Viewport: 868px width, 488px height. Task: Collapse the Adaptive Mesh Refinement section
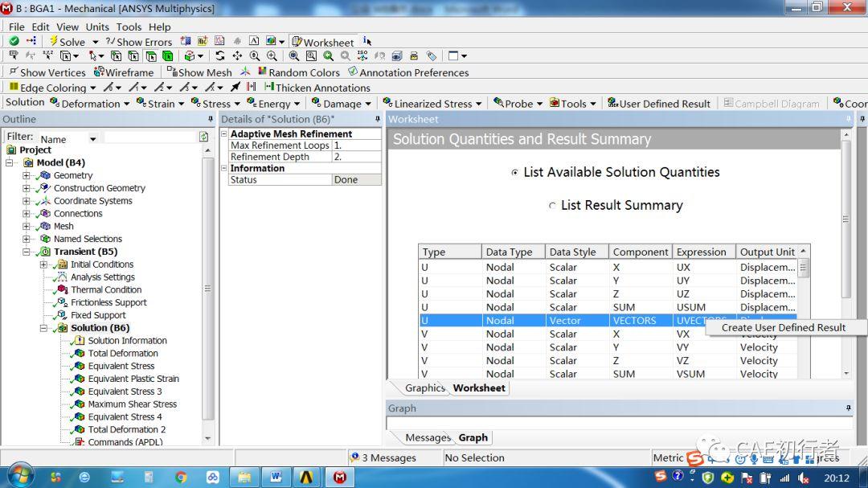(224, 134)
